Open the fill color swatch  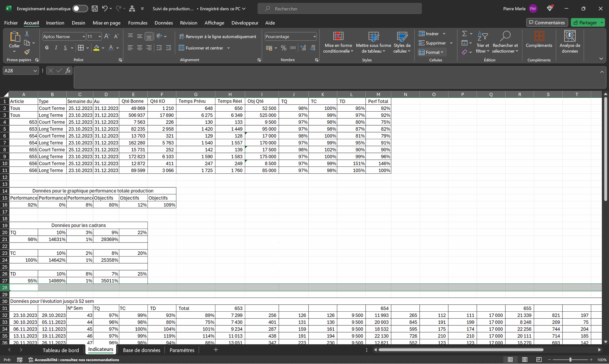[97, 48]
